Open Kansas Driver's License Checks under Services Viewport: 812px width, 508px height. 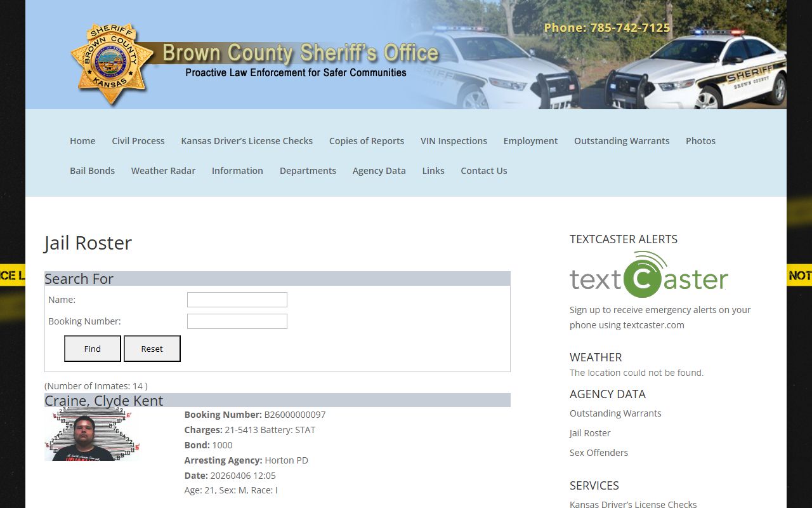tap(633, 504)
